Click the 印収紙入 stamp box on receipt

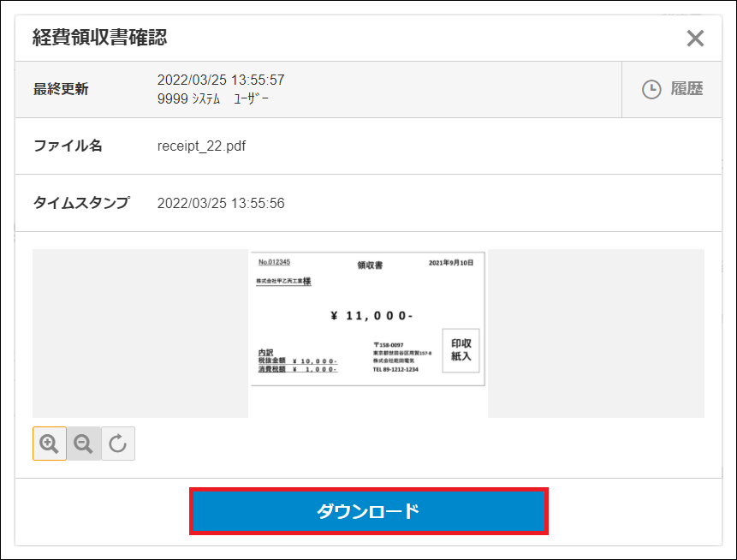[x=461, y=350]
